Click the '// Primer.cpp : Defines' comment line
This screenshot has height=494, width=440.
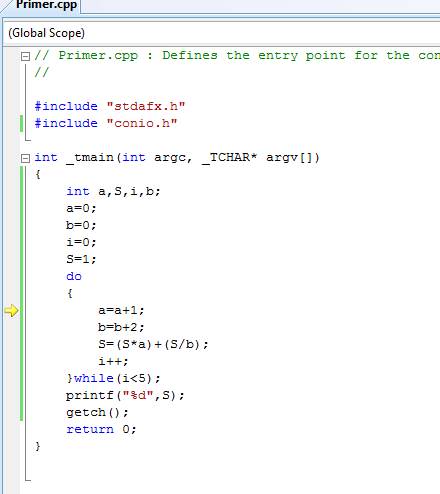point(237,55)
